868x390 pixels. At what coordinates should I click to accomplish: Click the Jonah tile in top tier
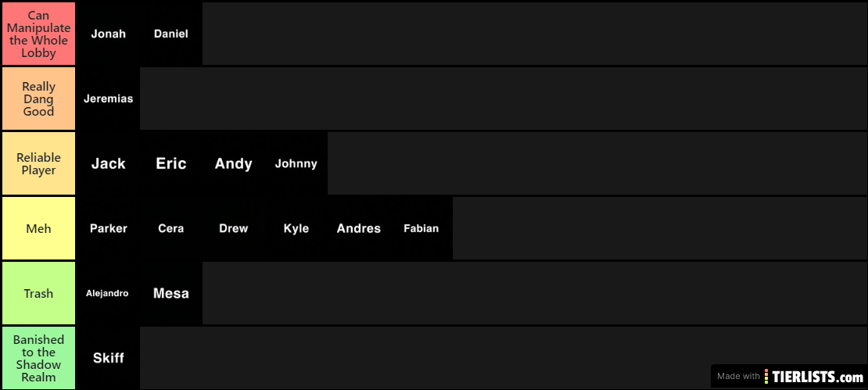click(x=109, y=34)
